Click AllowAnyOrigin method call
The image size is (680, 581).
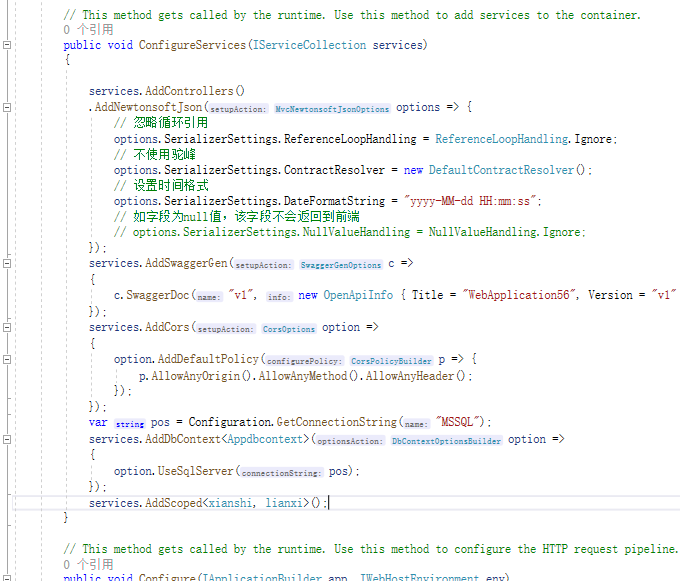(x=195, y=376)
